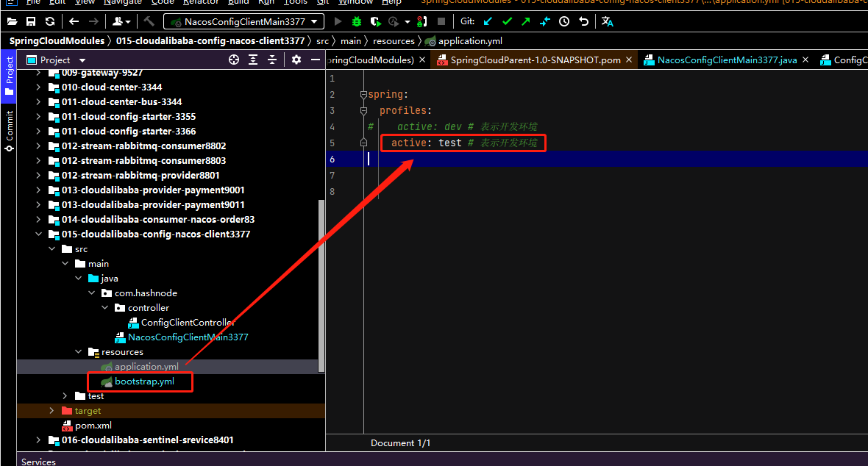
Task: Close the SpringCloudParent-1.0-SNAPSHOT.pom tab
Action: (629, 60)
